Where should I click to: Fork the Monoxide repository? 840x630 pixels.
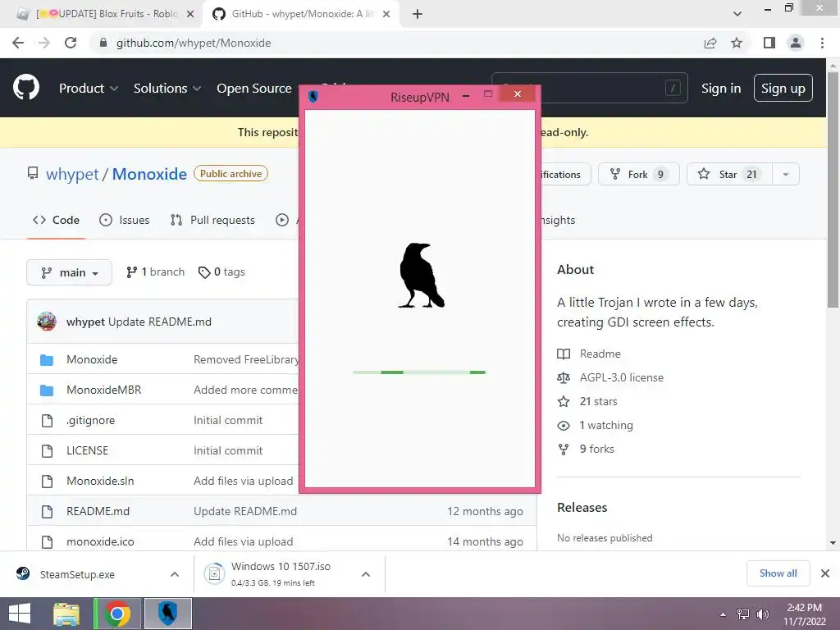click(x=638, y=174)
